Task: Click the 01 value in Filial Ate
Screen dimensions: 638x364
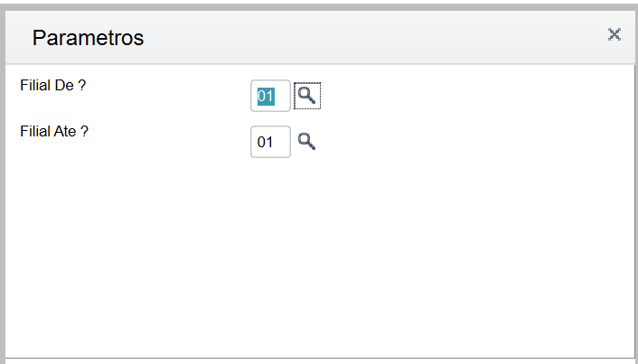Action: [x=265, y=142]
